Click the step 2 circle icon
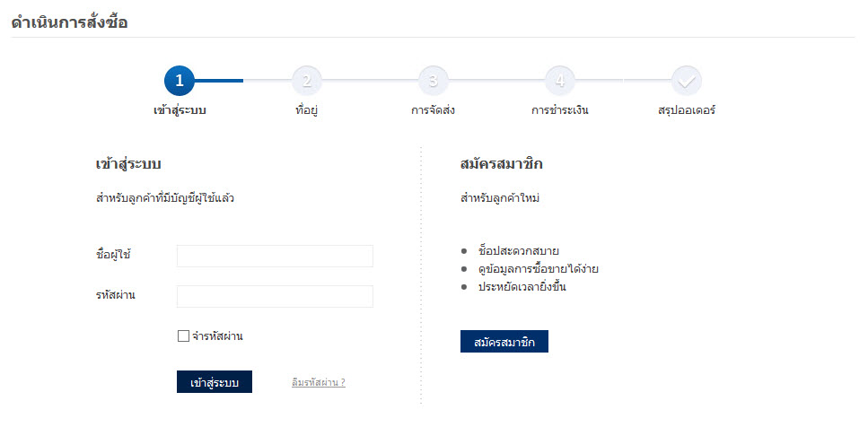The image size is (868, 427). pyautogui.click(x=306, y=81)
